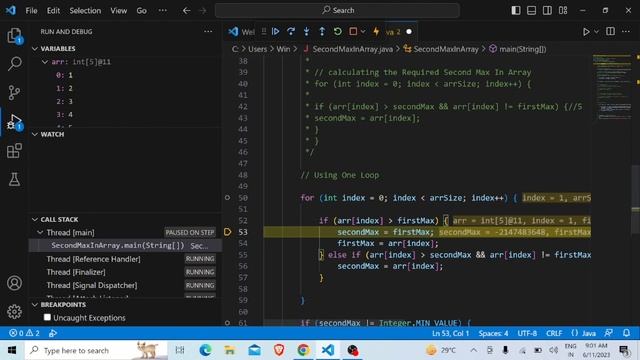The height and width of the screenshot is (360, 640).
Task: Open editor More Actions ellipsis
Action: tap(626, 31)
